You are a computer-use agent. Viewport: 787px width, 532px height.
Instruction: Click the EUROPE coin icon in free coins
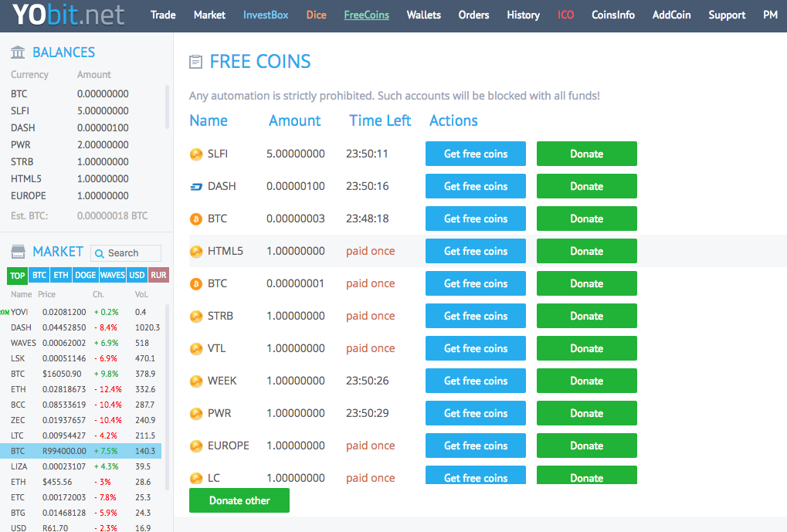(196, 446)
